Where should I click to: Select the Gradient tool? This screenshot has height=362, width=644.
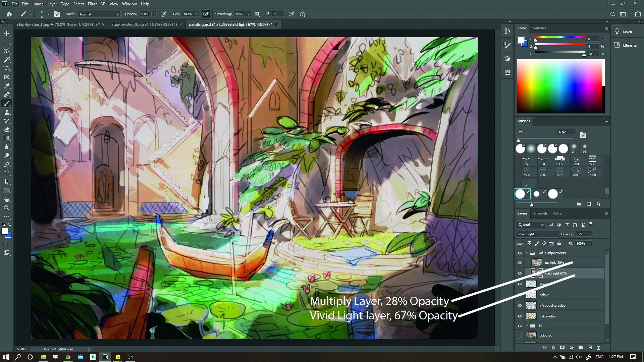(x=7, y=138)
